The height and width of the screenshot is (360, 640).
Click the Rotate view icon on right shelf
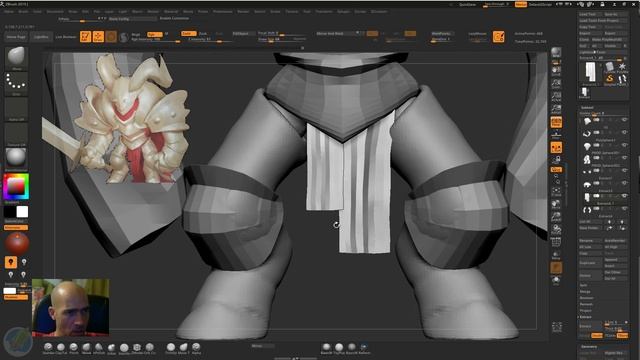(556, 229)
